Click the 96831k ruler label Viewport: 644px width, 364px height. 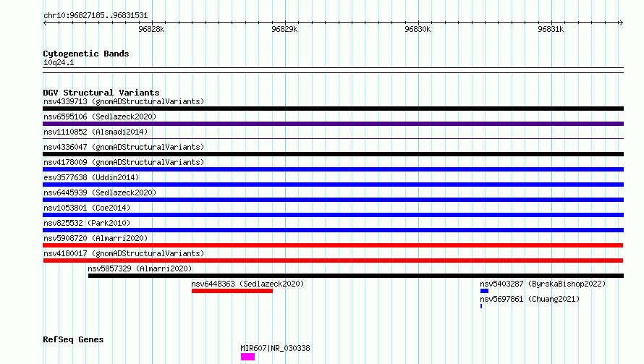coord(551,29)
